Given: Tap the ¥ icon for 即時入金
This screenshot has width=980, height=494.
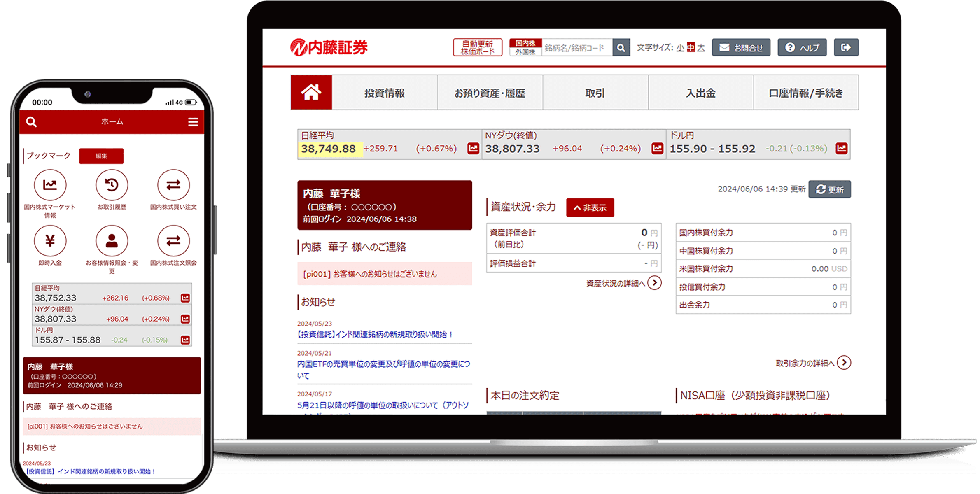Looking at the screenshot, I should [x=50, y=241].
